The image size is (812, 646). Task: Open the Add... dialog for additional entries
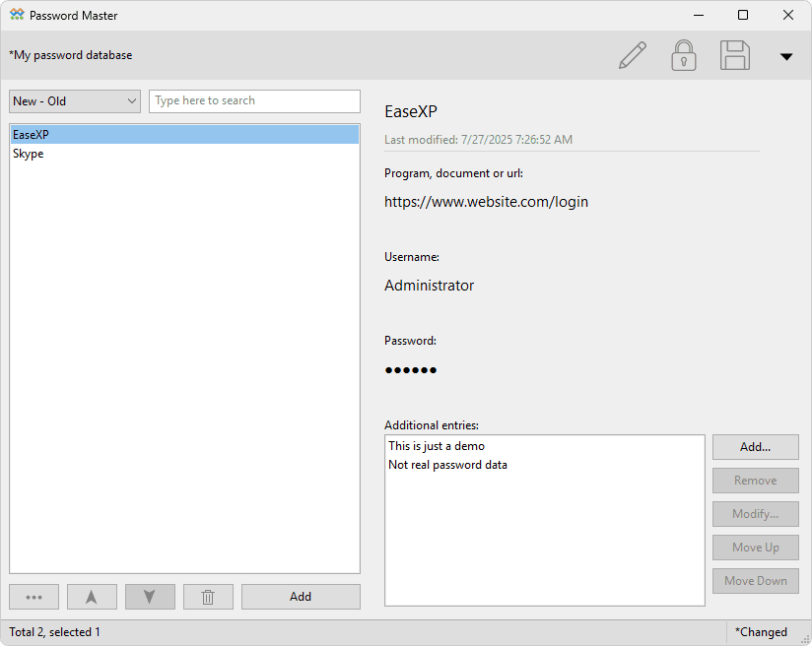pos(755,446)
